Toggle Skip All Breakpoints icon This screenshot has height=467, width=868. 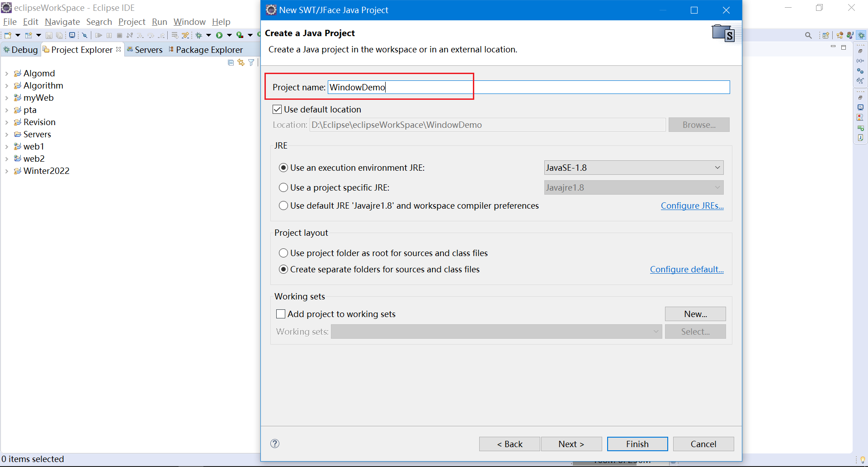(85, 35)
